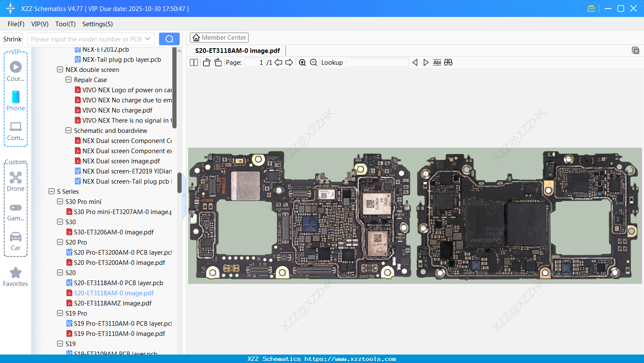Click the binoculars search icon

click(448, 63)
